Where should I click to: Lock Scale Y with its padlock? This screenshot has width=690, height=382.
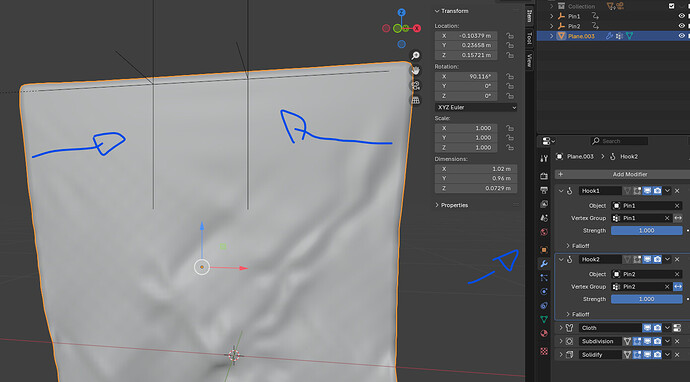[510, 138]
